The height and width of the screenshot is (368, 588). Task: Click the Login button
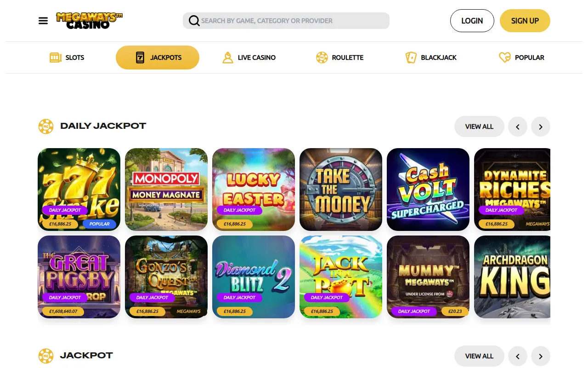click(x=472, y=21)
